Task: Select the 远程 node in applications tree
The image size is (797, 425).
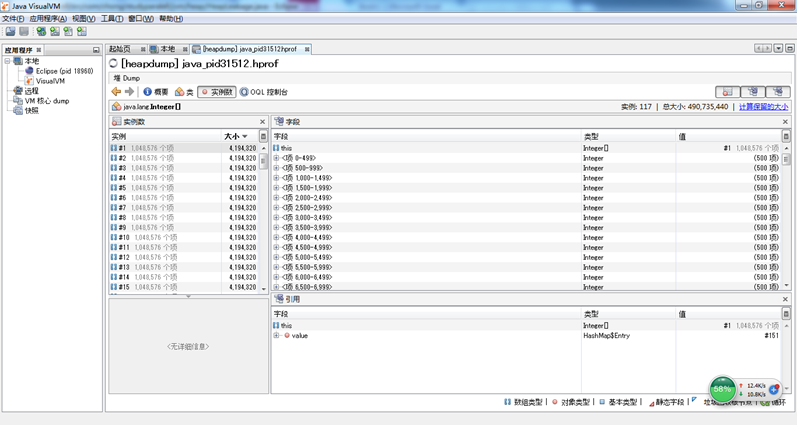Action: 26,91
